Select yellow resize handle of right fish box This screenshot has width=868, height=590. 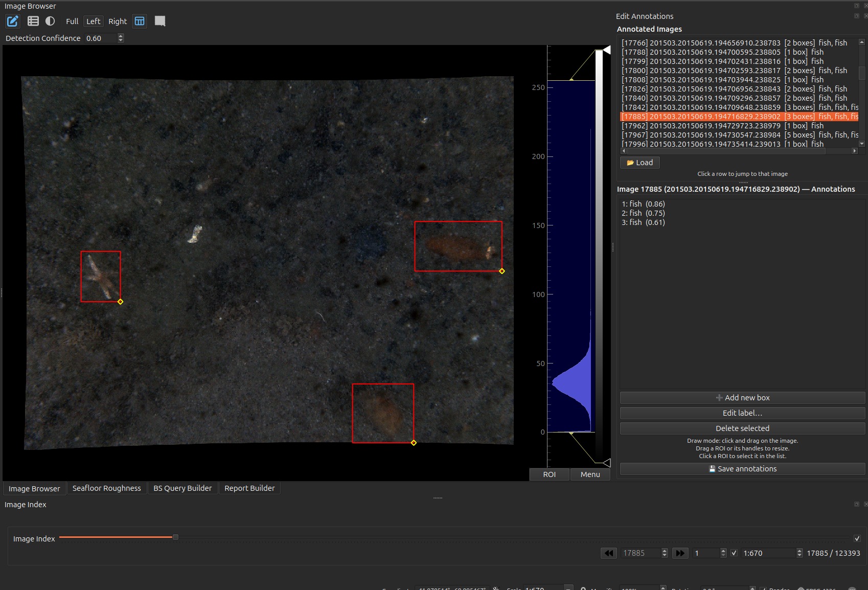(502, 271)
